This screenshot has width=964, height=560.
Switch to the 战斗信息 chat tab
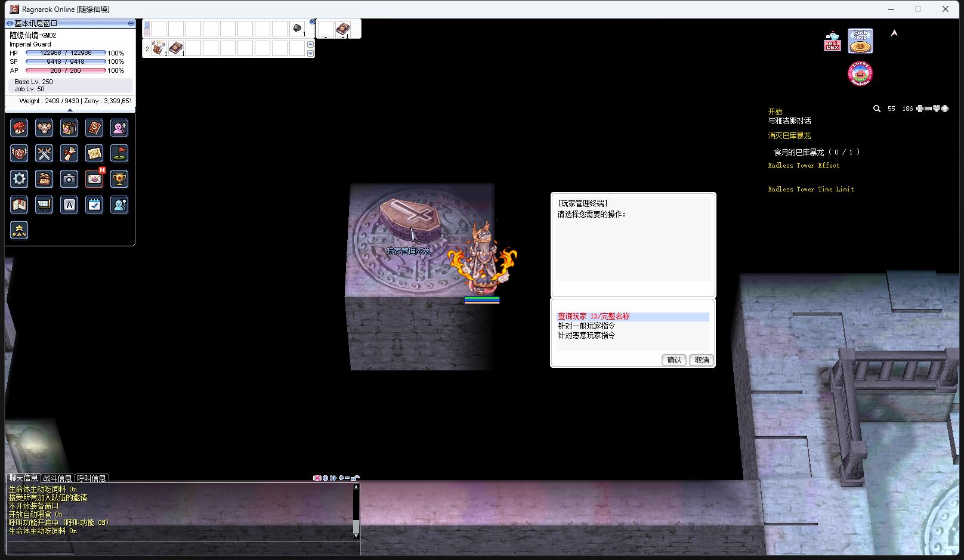pyautogui.click(x=57, y=478)
